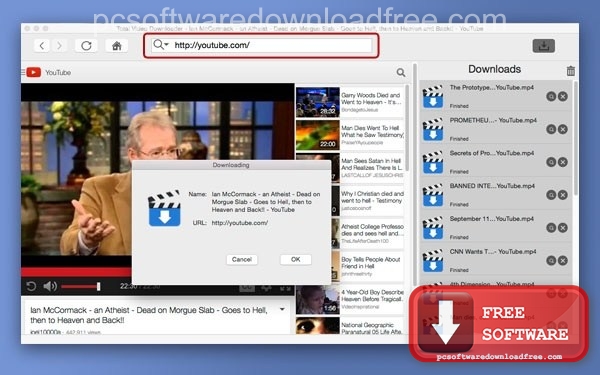Open the YouTube logo home link
This screenshot has width=600, height=375.
48,72
